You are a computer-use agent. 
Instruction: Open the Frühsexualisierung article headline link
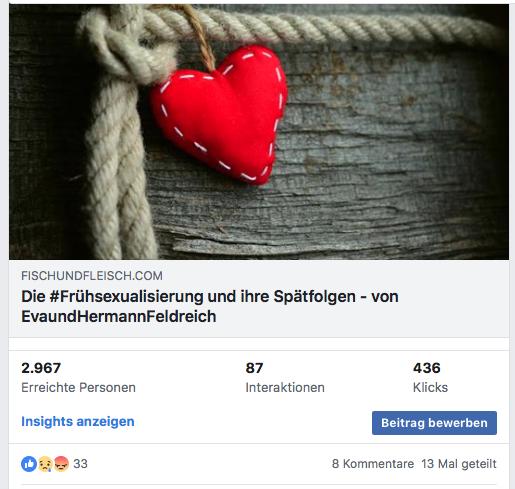coord(210,306)
